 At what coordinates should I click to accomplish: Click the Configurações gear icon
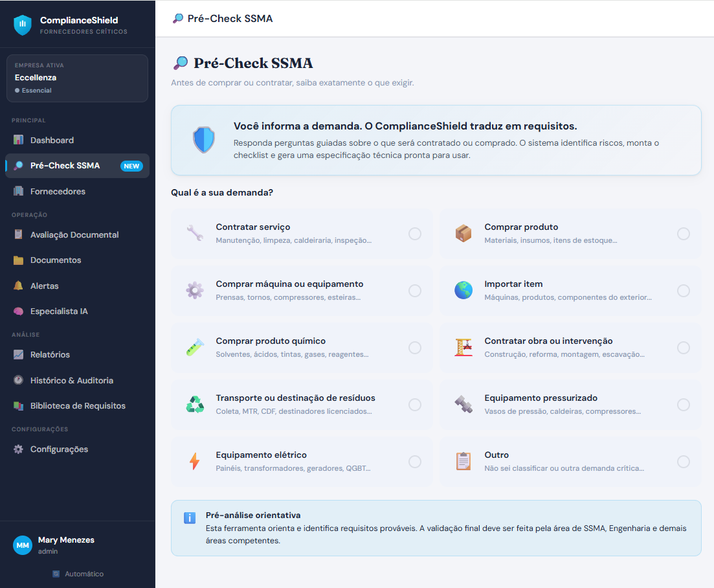18,449
